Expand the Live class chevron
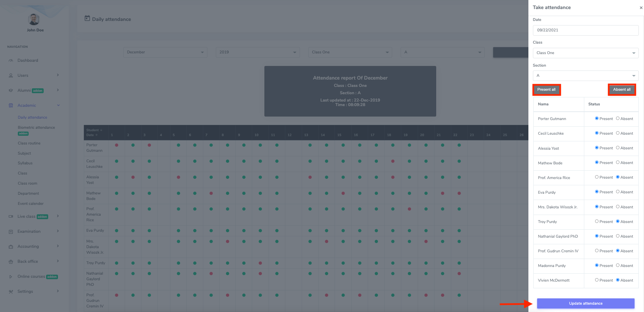 [58, 216]
